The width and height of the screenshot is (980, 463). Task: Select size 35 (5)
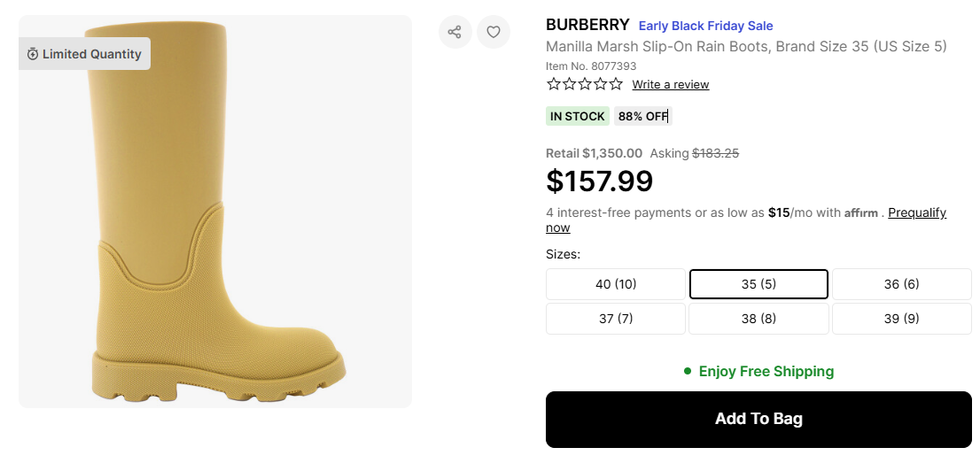click(758, 284)
